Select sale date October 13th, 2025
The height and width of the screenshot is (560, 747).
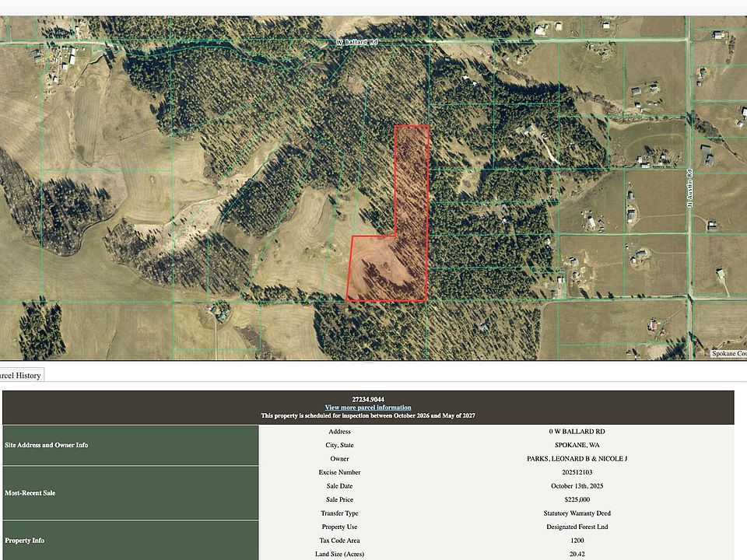click(x=577, y=486)
